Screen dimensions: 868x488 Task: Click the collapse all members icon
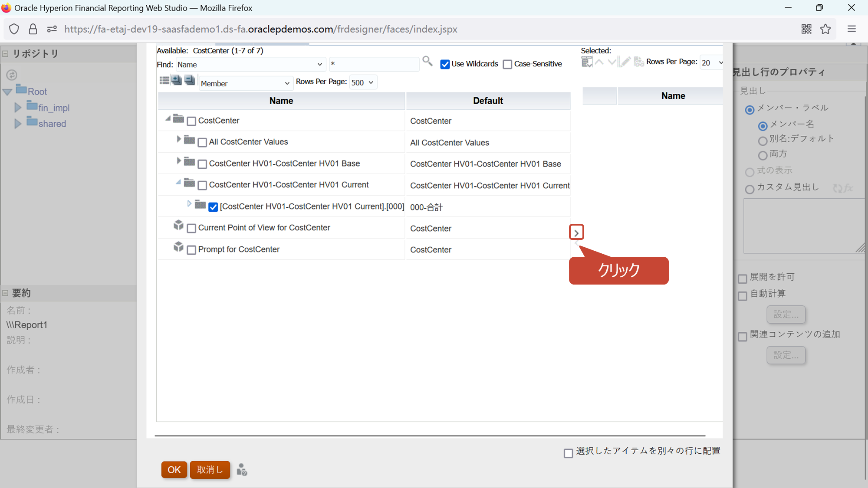190,80
